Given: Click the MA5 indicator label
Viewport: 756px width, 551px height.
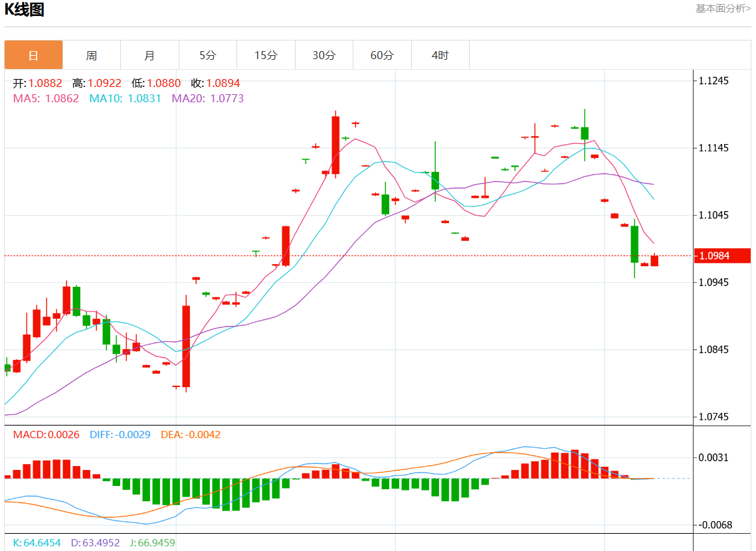Looking at the screenshot, I should tap(46, 98).
